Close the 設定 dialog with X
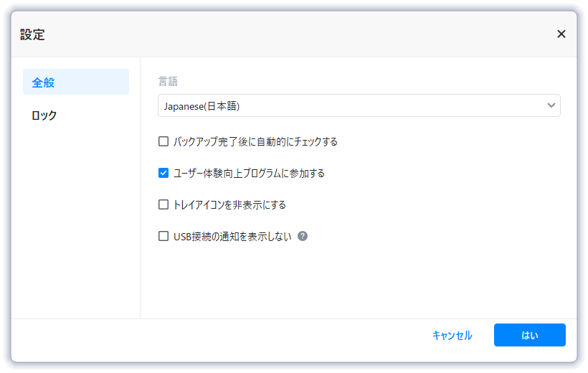The width and height of the screenshot is (588, 373). 561,34
